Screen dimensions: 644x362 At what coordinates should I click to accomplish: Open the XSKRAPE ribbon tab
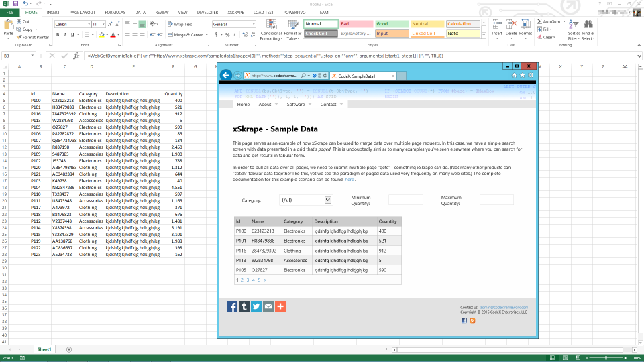point(235,13)
